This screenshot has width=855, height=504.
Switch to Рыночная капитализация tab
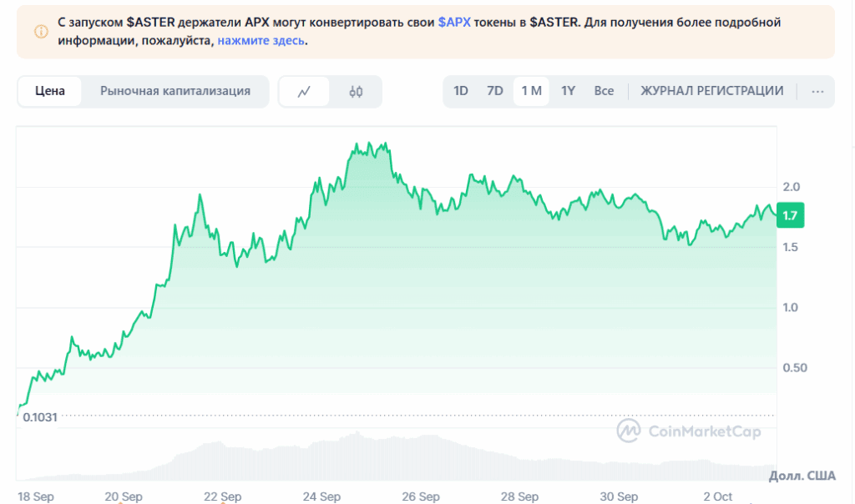[175, 92]
